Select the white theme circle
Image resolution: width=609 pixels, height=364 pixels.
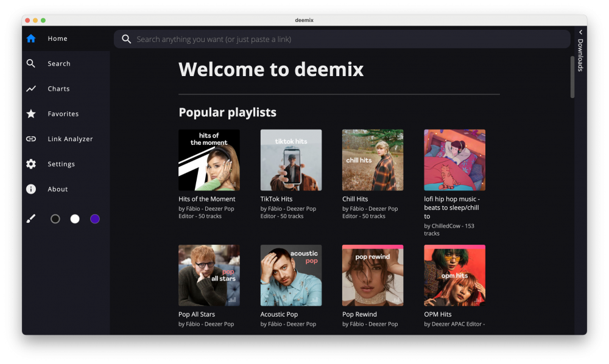(75, 219)
